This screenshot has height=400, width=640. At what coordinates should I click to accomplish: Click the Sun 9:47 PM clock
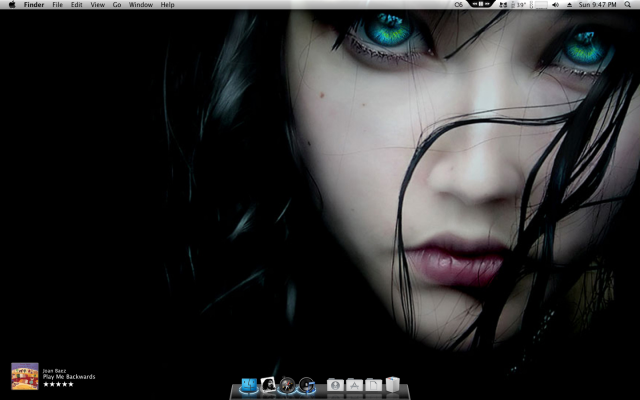[x=598, y=5]
